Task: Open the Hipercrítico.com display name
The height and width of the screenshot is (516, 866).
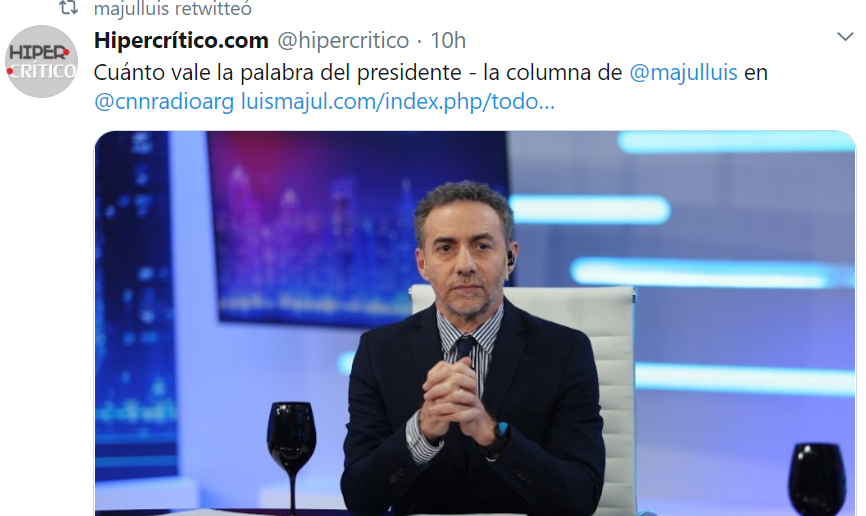Action: coord(181,40)
